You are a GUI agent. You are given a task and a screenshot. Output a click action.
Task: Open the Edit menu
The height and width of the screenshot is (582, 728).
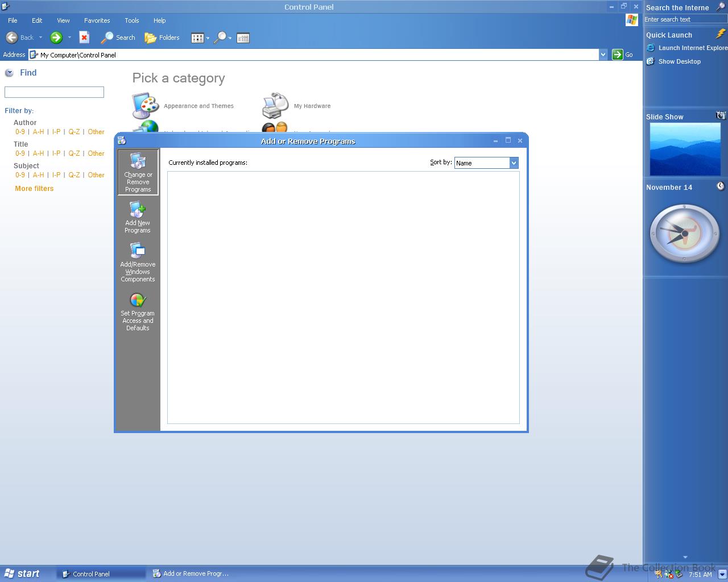pos(37,20)
